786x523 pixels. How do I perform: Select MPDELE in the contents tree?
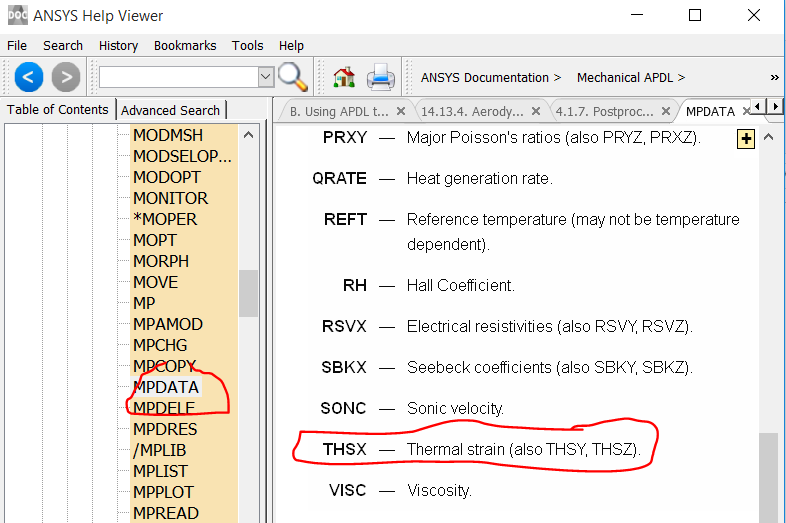pyautogui.click(x=165, y=407)
